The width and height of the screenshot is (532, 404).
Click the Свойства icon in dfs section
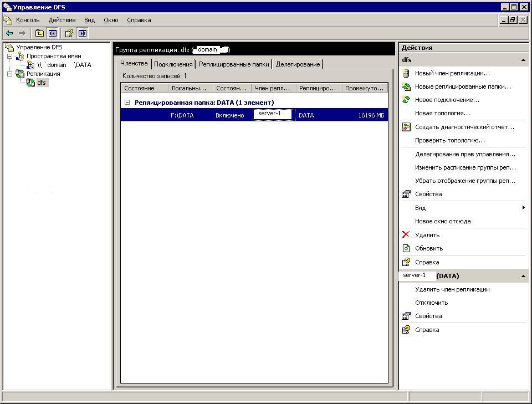406,194
